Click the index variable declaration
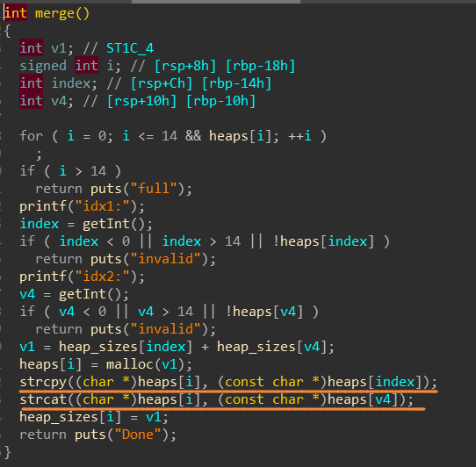 coord(71,83)
